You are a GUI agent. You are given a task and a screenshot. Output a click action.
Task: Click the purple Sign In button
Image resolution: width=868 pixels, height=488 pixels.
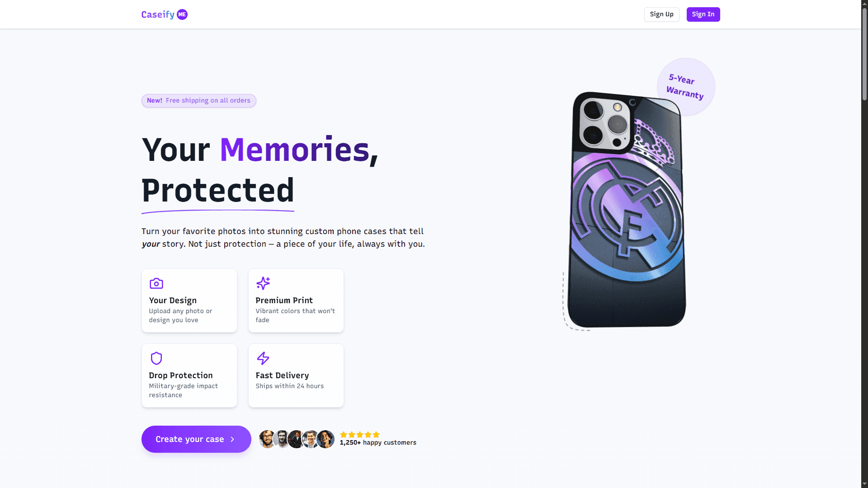(x=703, y=14)
